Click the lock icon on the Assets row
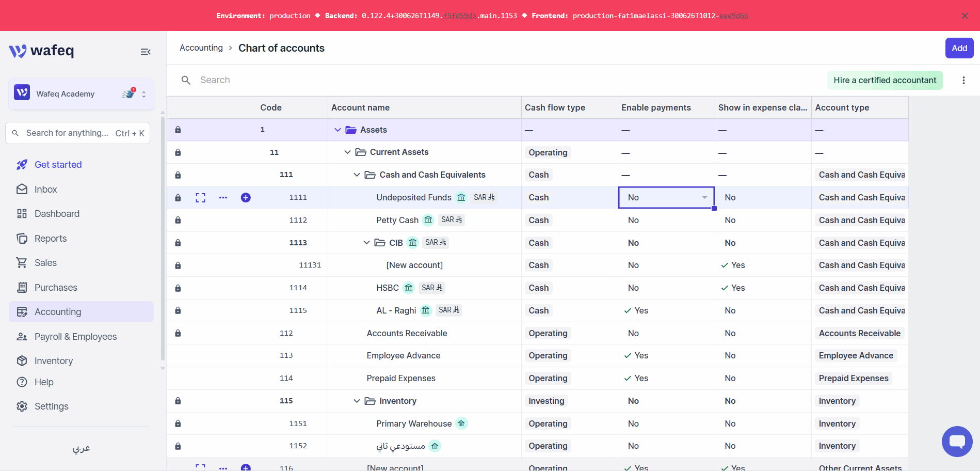The height and width of the screenshot is (471, 980). 178,130
